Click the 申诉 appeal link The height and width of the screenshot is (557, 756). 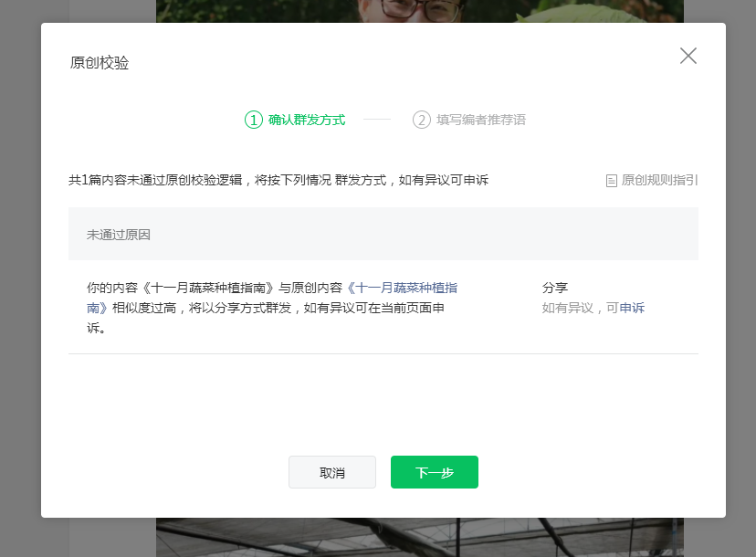632,308
